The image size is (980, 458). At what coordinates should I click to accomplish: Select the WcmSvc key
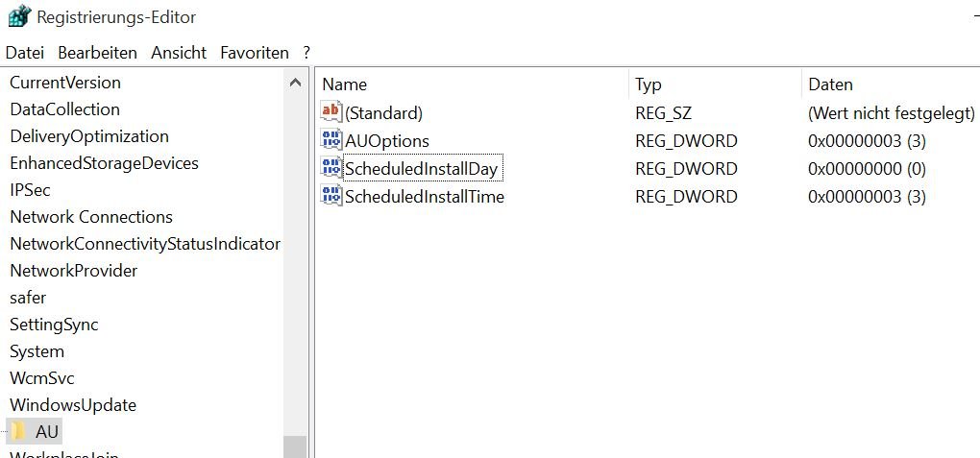42,378
